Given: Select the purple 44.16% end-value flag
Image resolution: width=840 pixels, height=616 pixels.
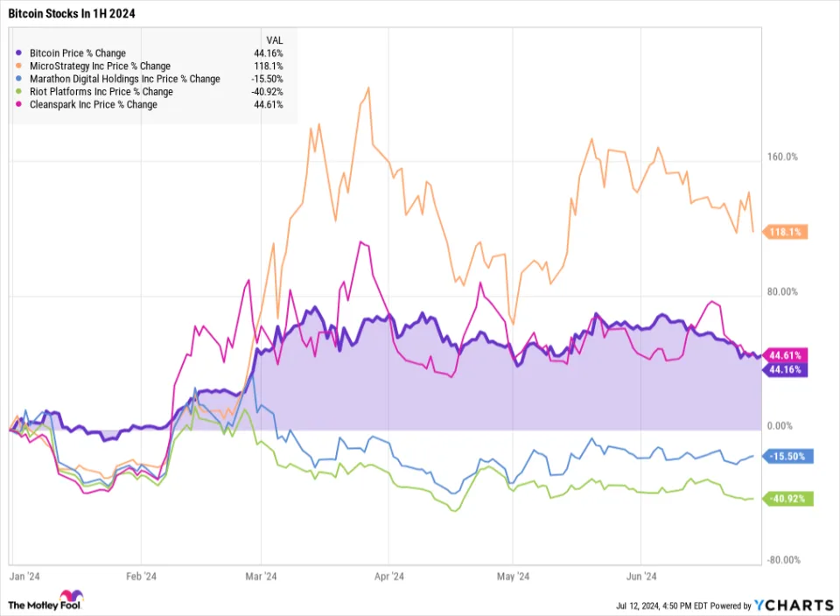Looking at the screenshot, I should tap(786, 370).
